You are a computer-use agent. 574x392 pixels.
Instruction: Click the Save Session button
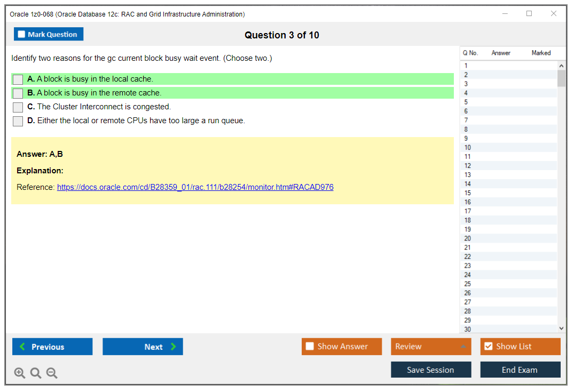[431, 369]
